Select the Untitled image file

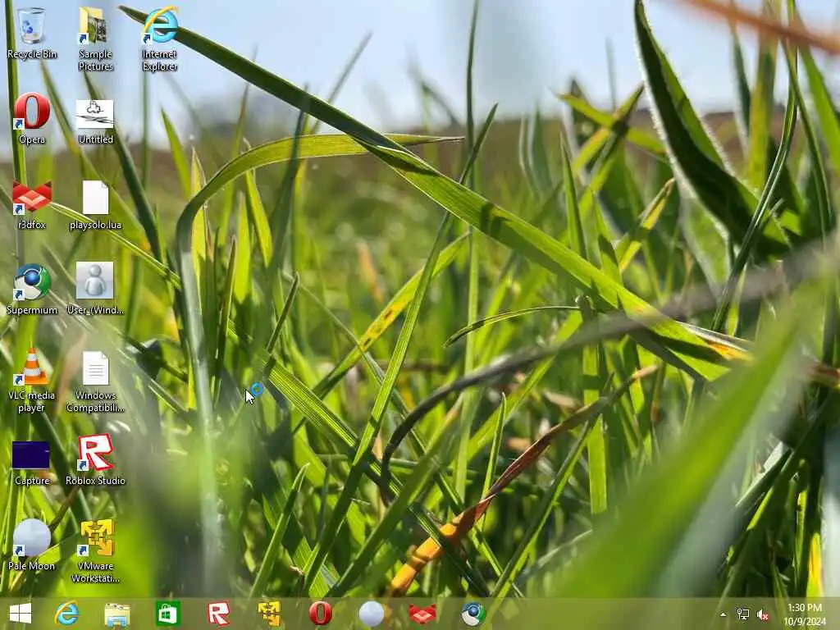tap(95, 121)
